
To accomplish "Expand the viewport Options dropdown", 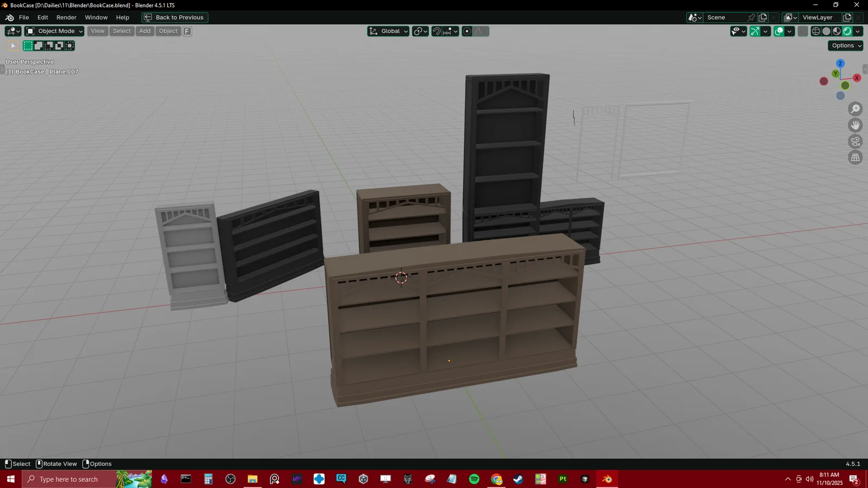I will [x=845, y=46].
